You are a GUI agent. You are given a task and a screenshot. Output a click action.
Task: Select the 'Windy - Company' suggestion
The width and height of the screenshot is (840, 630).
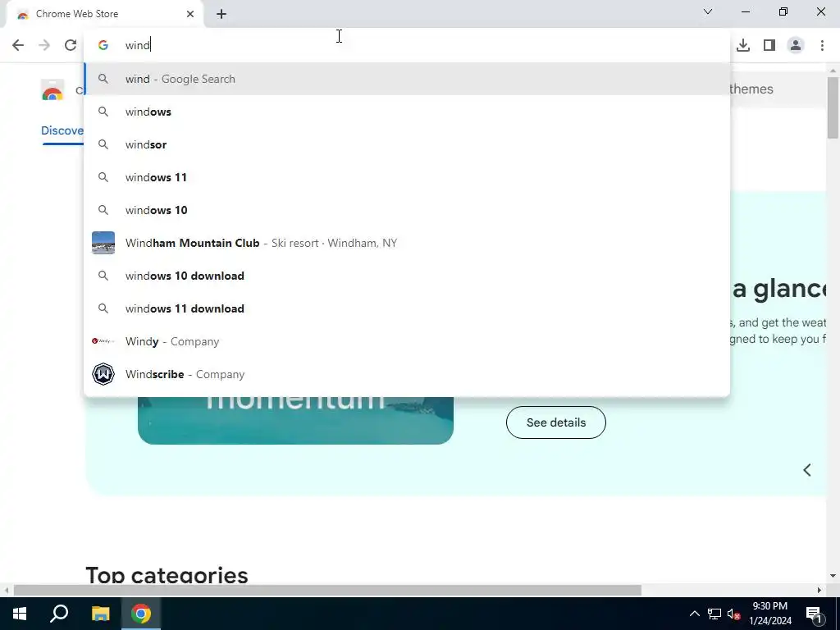point(407,341)
